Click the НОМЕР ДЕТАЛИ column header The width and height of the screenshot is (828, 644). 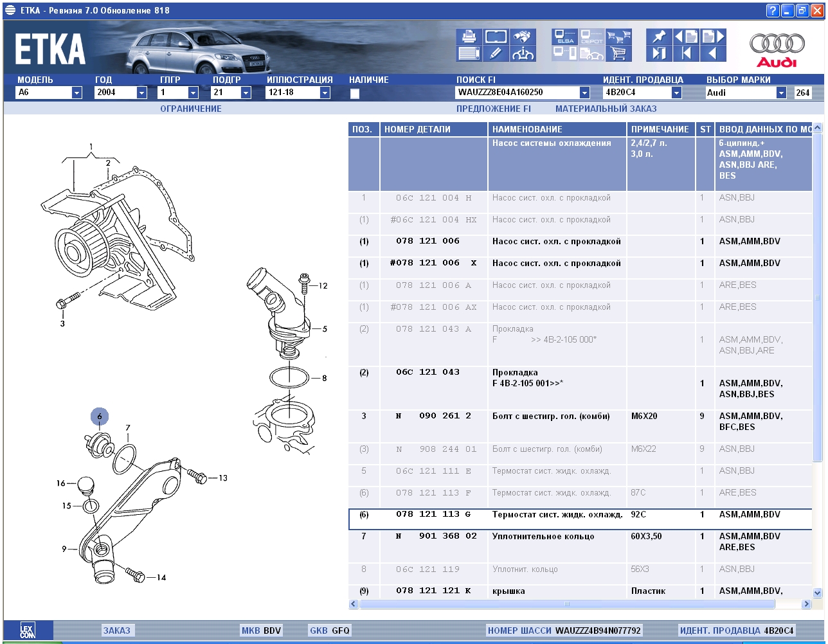434,129
